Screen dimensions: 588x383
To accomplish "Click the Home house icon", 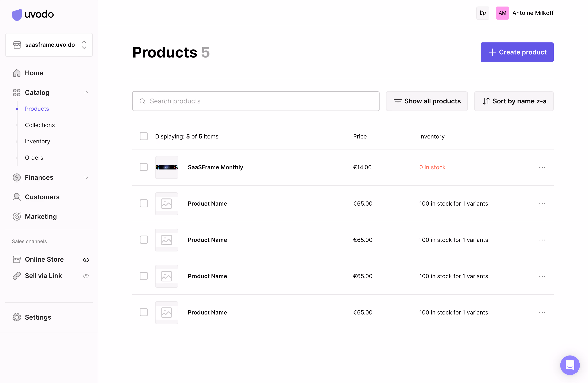I will coord(17,73).
